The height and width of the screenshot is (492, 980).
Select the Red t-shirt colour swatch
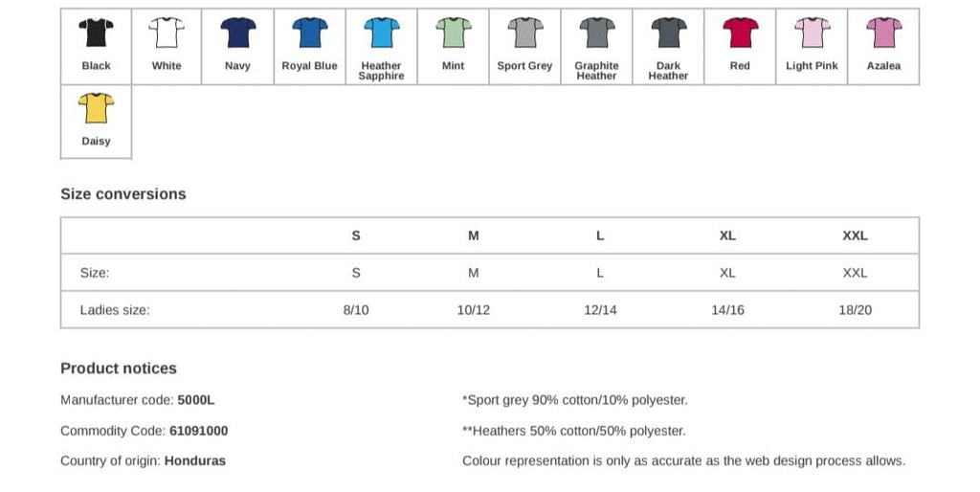(x=741, y=33)
